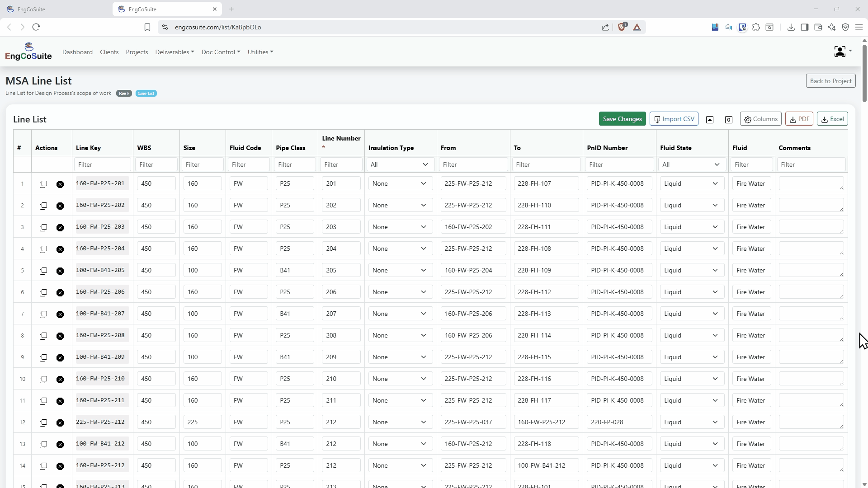This screenshot has height=488, width=868.
Task: Change Fluid State for line 202
Action: point(692,205)
